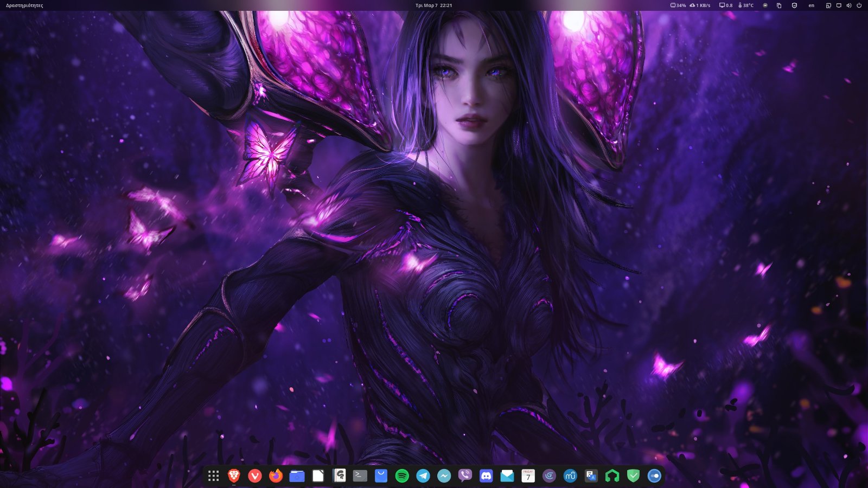Open shield security indicator in top bar
Viewport: 868px width, 488px height.
(x=794, y=5)
